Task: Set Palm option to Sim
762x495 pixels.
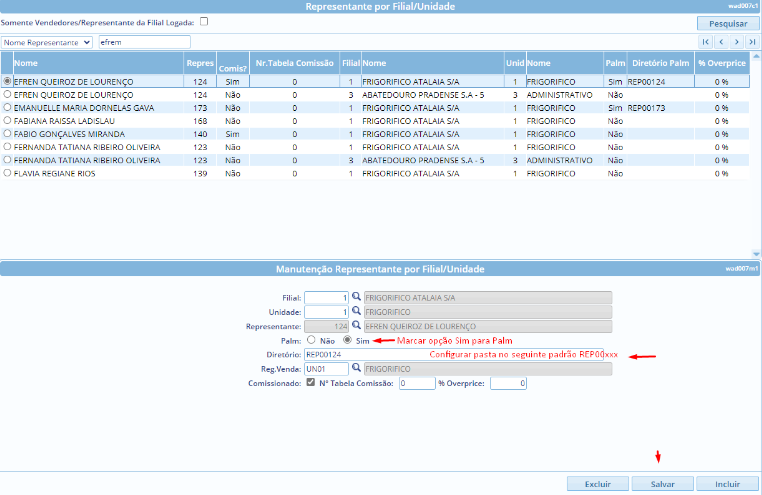Action: 347,340
